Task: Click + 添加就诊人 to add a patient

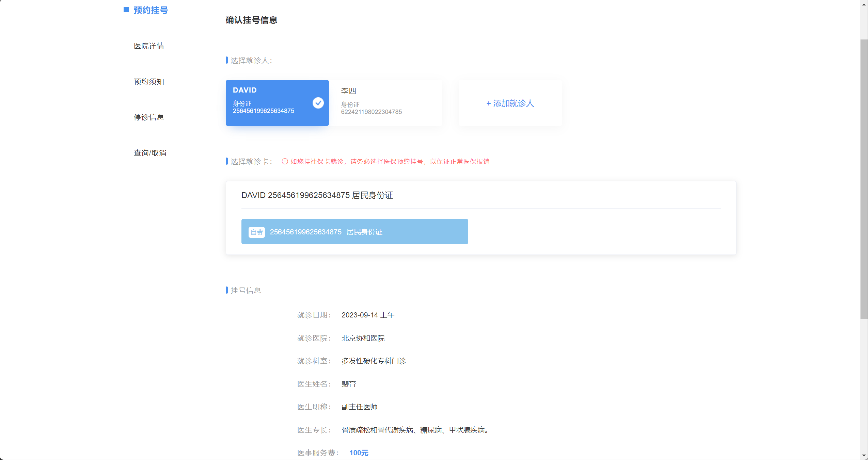Action: point(510,103)
